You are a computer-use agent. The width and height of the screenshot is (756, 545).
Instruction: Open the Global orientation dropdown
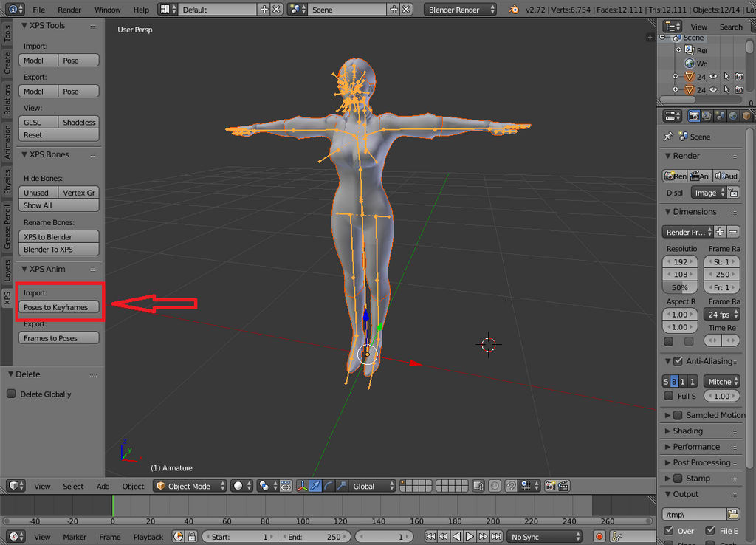[x=371, y=486]
